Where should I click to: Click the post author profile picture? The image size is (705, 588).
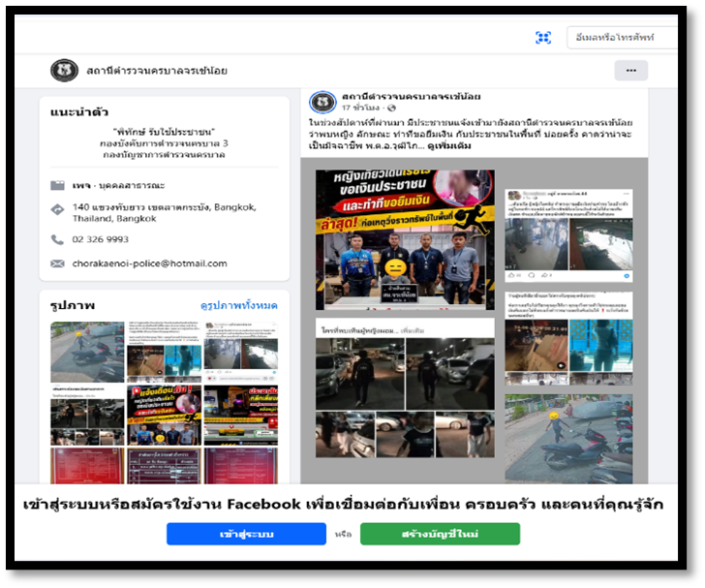click(x=322, y=102)
